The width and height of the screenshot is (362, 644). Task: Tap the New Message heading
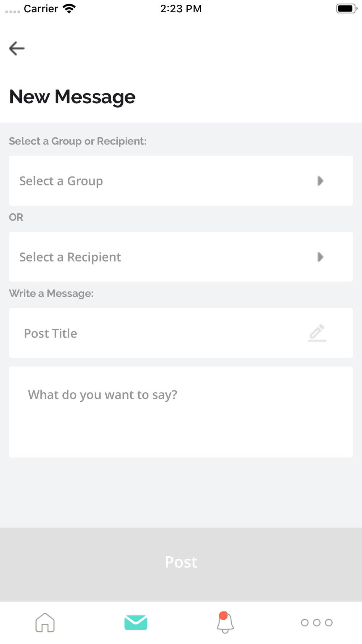tap(72, 97)
